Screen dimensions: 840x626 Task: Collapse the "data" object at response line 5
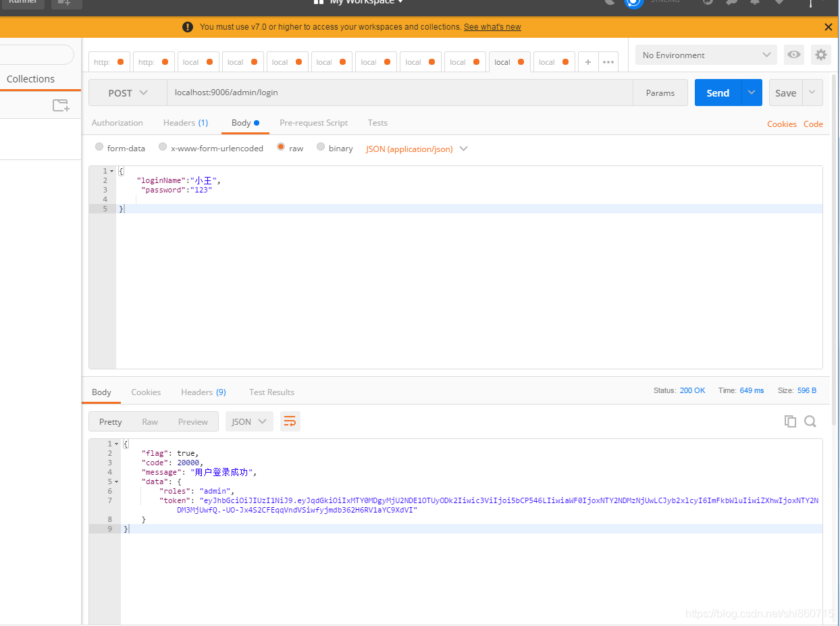tap(117, 482)
